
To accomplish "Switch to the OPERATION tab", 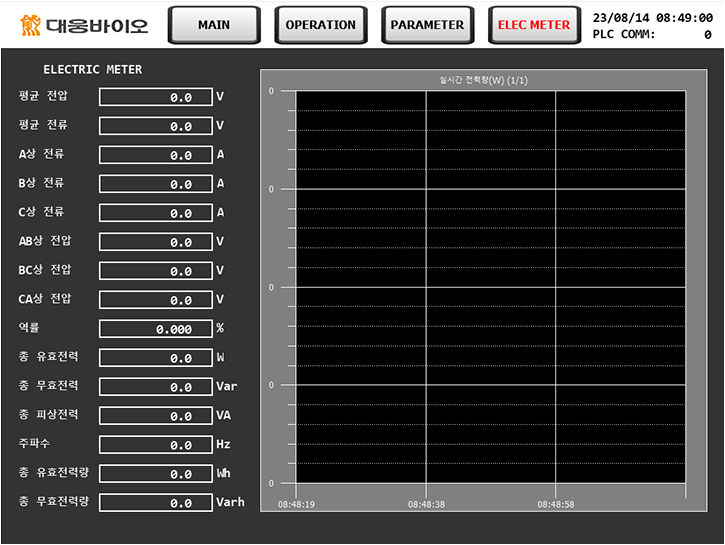I will (x=321, y=25).
